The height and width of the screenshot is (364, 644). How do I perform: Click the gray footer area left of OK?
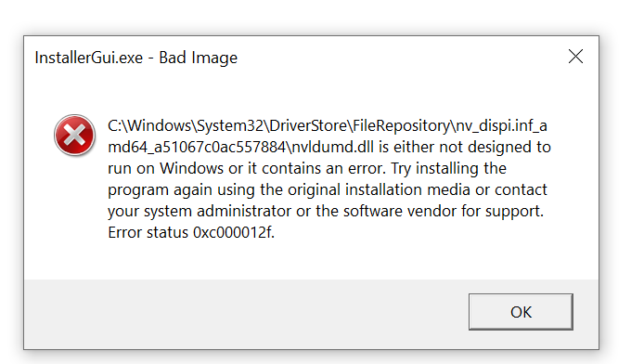(247, 314)
